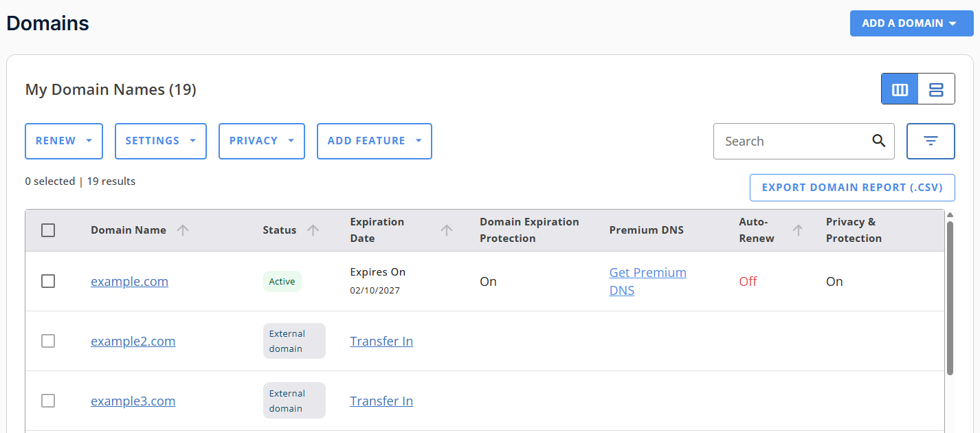Screen dimensions: 980x433
Task: Click the Active status badge
Action: point(282,282)
